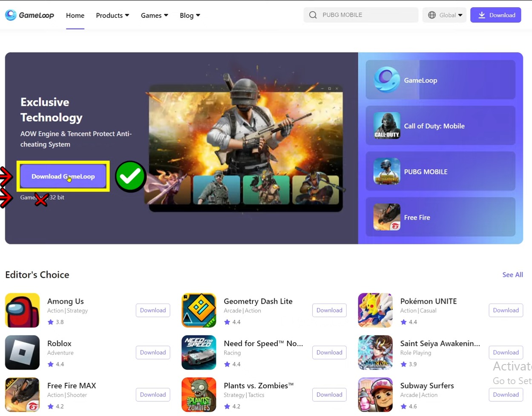Download Geometry Dash Lite
The width and height of the screenshot is (532, 416).
pos(329,310)
